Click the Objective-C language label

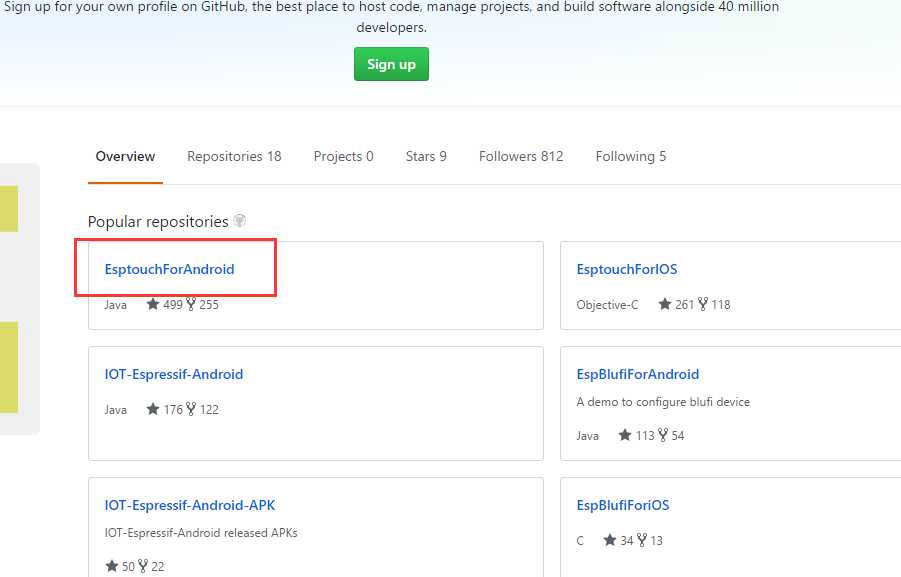607,305
